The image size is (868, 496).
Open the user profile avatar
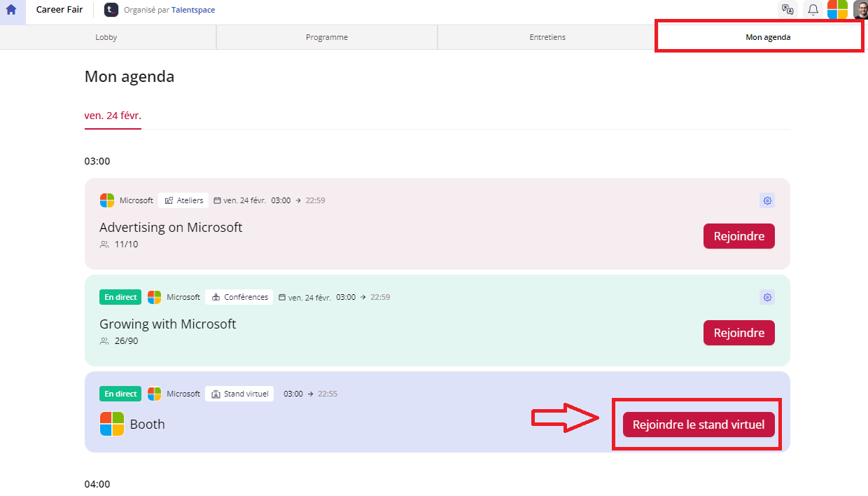click(x=860, y=10)
